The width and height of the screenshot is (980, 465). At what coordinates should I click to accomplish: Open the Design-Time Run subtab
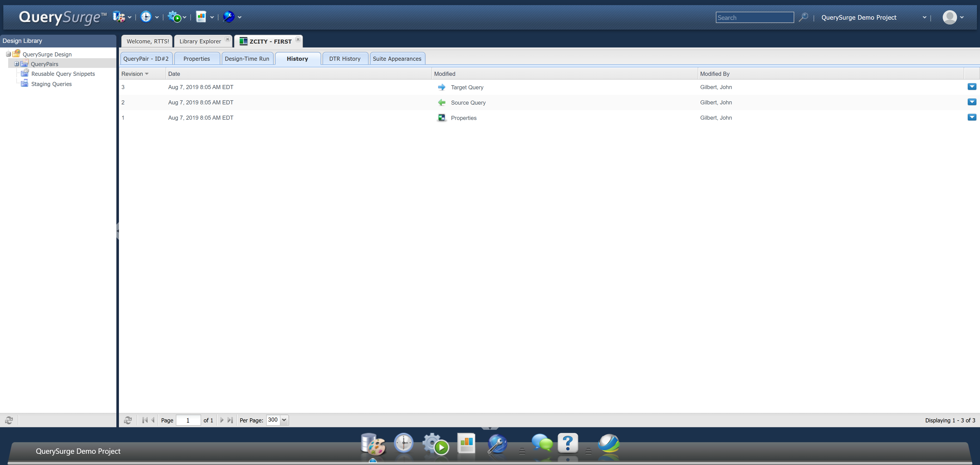coord(247,59)
